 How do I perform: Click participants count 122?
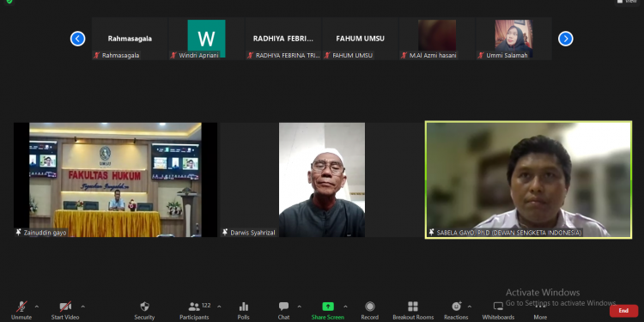click(x=206, y=306)
